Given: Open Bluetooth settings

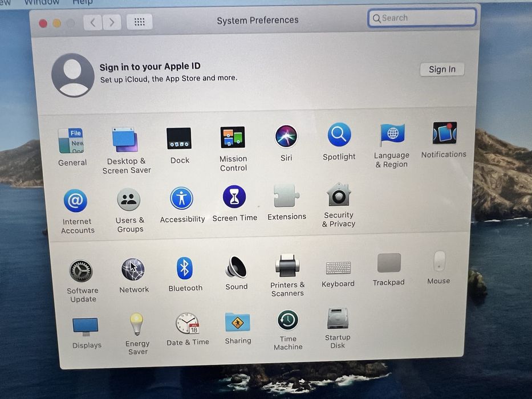Looking at the screenshot, I should [185, 274].
